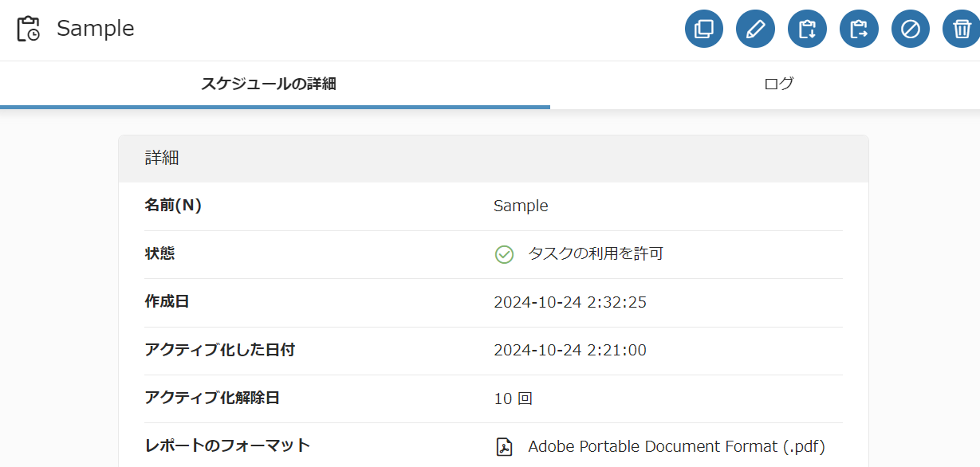Click the レポートのフォーマット label
The height and width of the screenshot is (467, 980).
pyautogui.click(x=227, y=445)
